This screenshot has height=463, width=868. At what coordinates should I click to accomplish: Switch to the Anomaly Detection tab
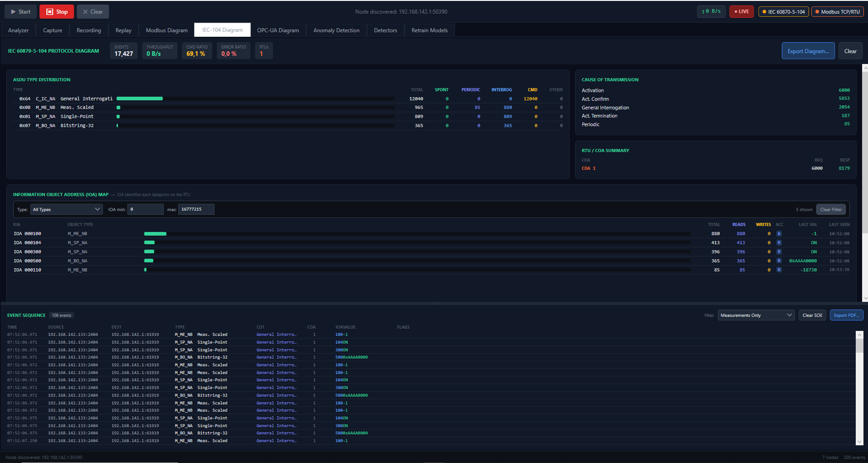336,30
